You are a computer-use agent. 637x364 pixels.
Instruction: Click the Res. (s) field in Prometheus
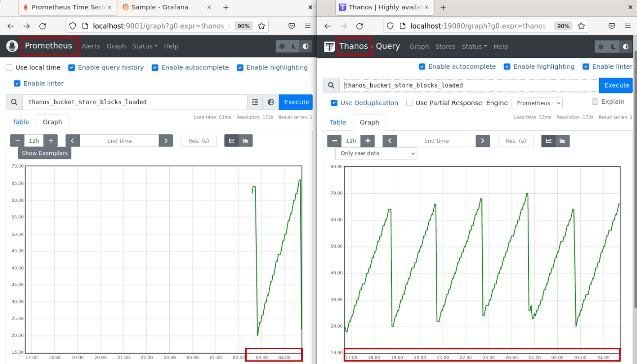[199, 141]
